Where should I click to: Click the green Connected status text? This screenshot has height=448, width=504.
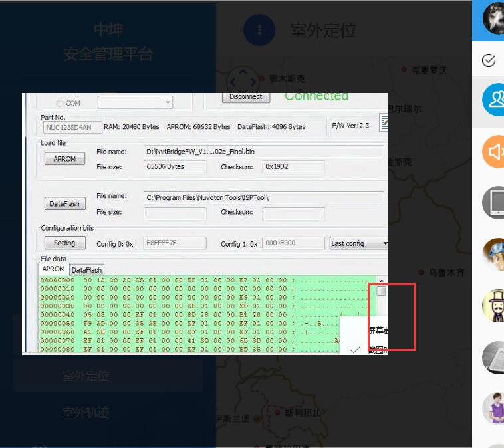coord(316,96)
